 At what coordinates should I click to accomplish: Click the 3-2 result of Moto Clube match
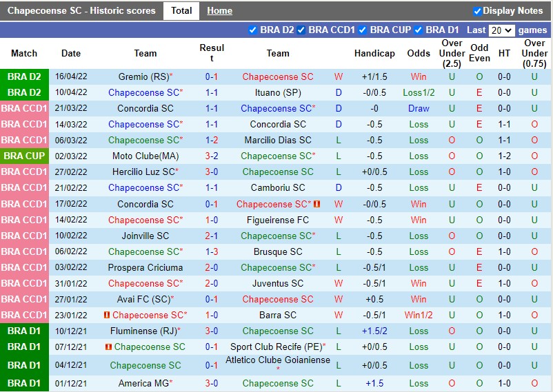coord(212,156)
